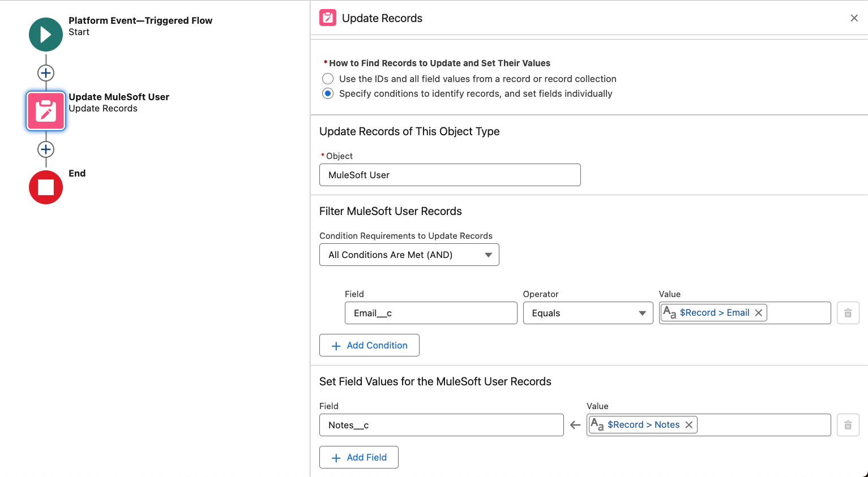The image size is (868, 477).
Task: Click the Start node's green play icon
Action: (x=45, y=34)
